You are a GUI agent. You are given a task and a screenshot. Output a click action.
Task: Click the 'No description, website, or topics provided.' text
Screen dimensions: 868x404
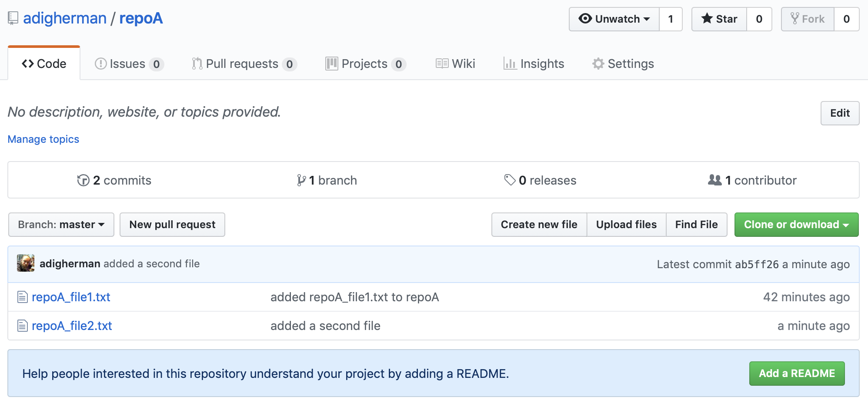tap(144, 112)
